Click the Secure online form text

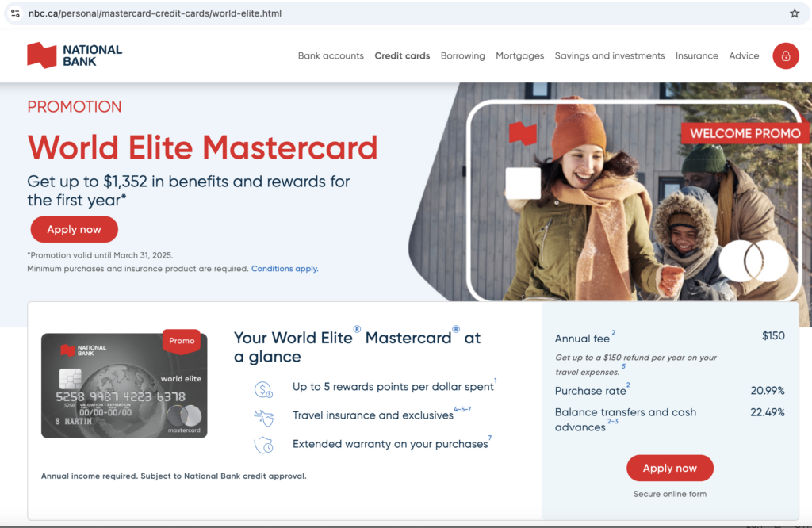(669, 495)
